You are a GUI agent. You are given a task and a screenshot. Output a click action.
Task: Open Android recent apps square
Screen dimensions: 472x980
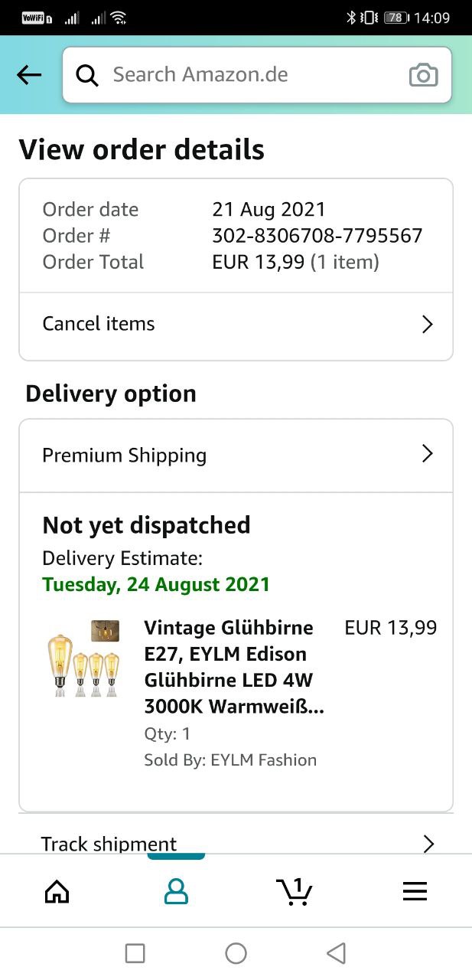tap(135, 953)
